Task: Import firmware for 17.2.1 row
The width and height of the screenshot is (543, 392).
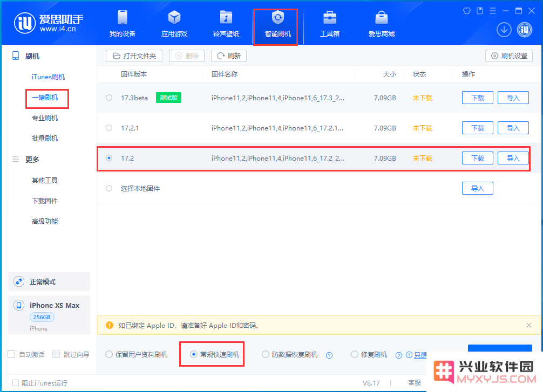Action: pos(513,128)
